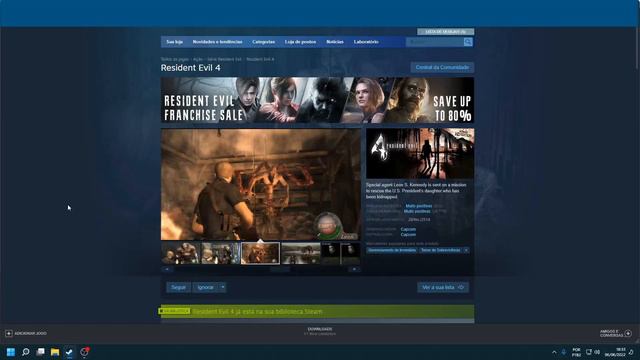
Task: Show hidden system tray icons chevron
Action: (554, 352)
